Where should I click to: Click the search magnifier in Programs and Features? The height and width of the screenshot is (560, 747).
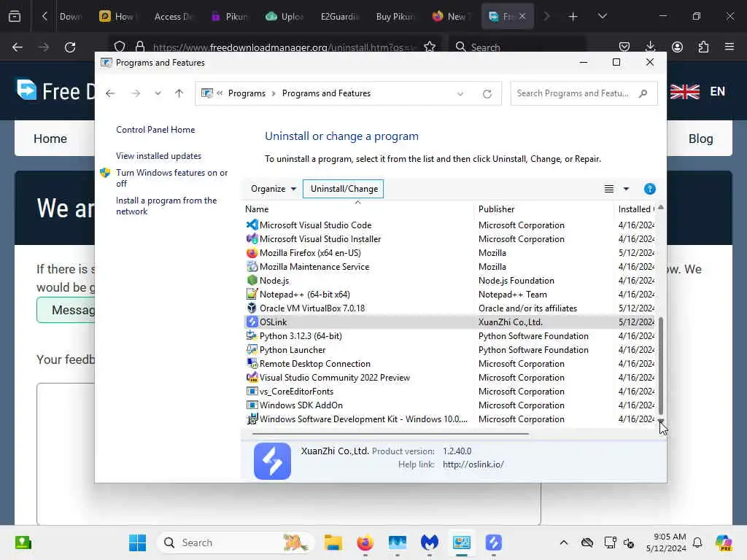pos(643,93)
